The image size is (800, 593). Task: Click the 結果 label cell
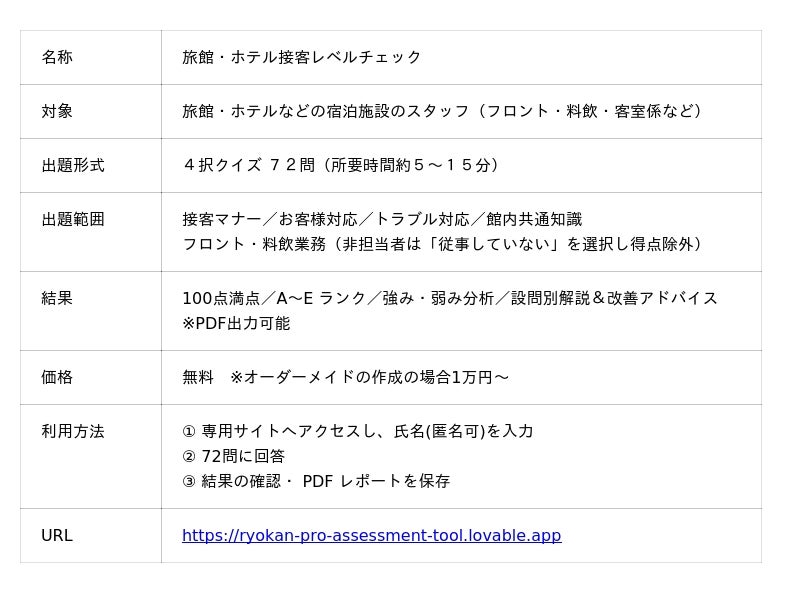57,299
